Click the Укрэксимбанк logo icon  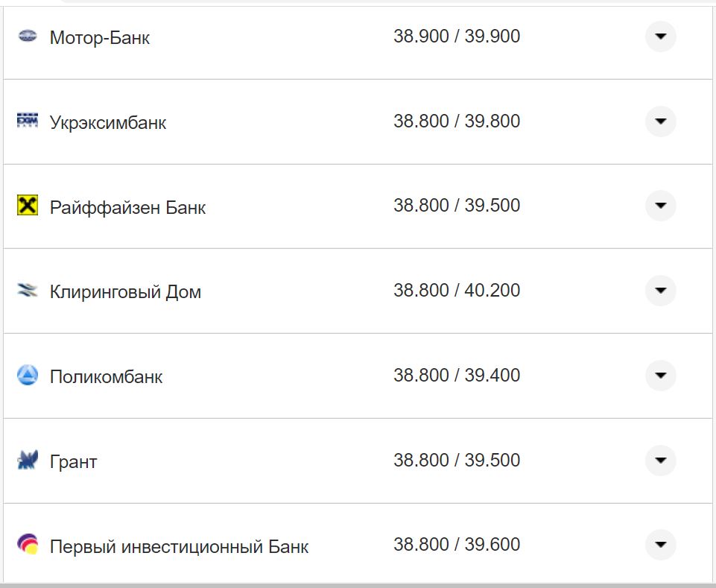28,121
